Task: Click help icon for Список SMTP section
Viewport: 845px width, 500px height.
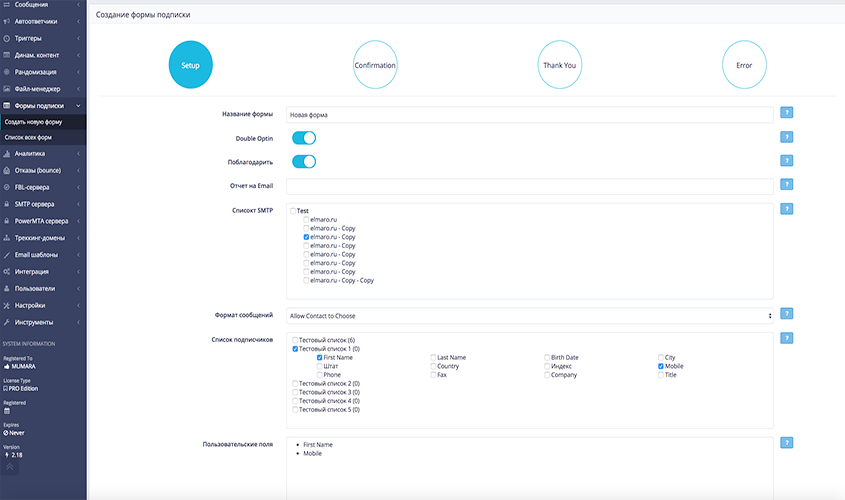Action: tap(787, 209)
